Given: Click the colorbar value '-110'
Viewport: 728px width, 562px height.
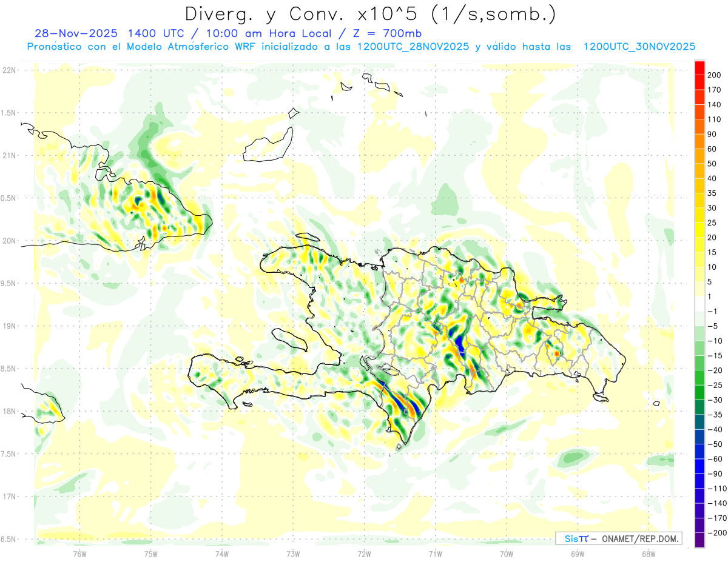Looking at the screenshot, I should 718,489.
